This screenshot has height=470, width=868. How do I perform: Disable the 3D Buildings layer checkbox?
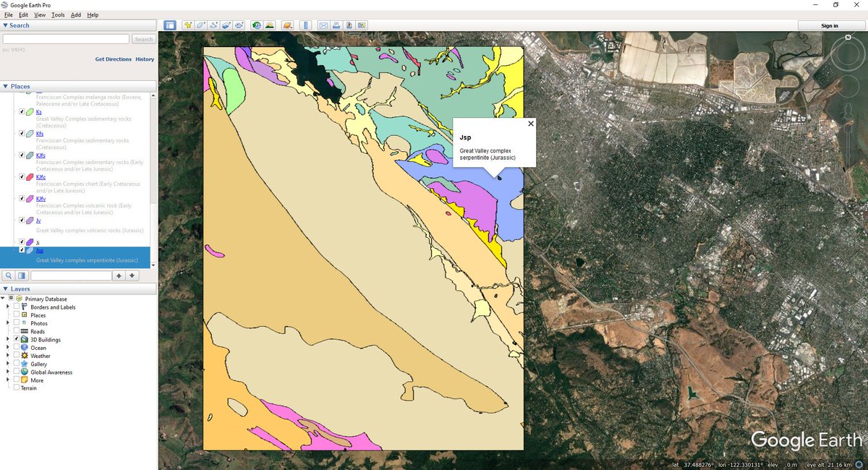[17, 340]
